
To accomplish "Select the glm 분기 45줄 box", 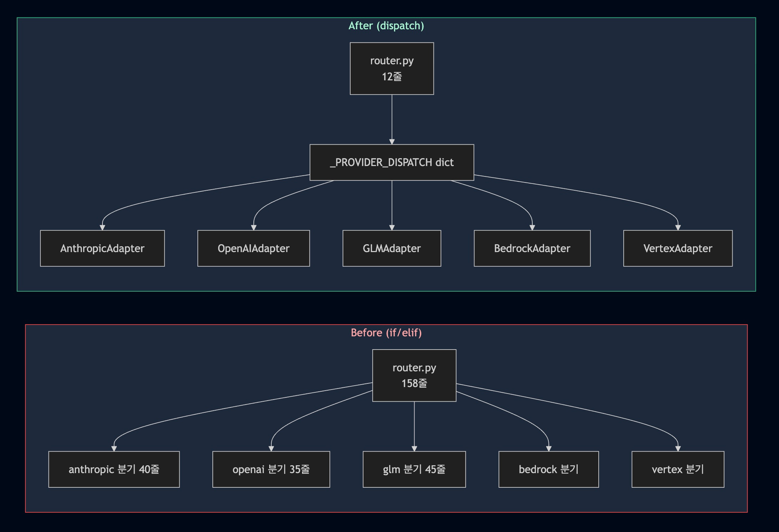I will click(414, 469).
